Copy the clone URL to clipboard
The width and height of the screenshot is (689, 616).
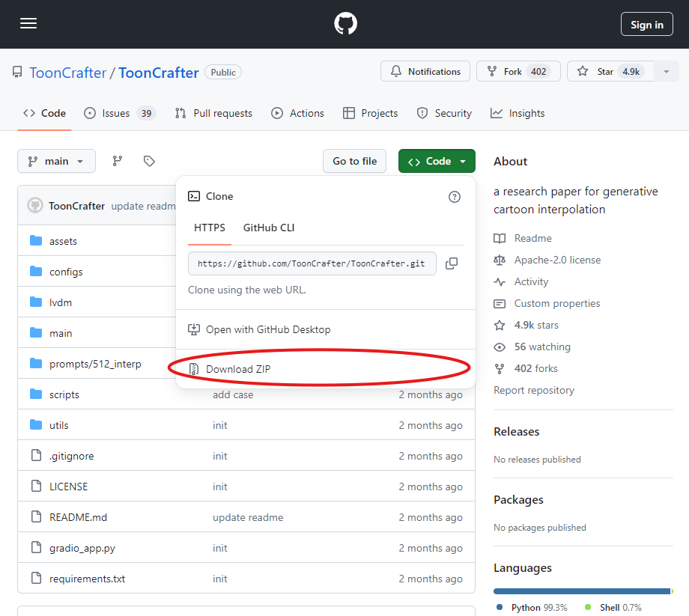click(x=452, y=263)
